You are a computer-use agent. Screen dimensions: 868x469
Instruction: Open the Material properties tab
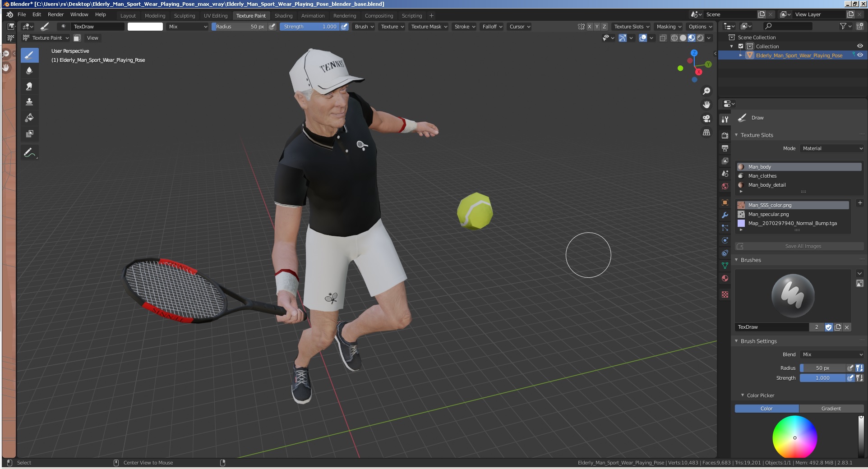tap(725, 278)
